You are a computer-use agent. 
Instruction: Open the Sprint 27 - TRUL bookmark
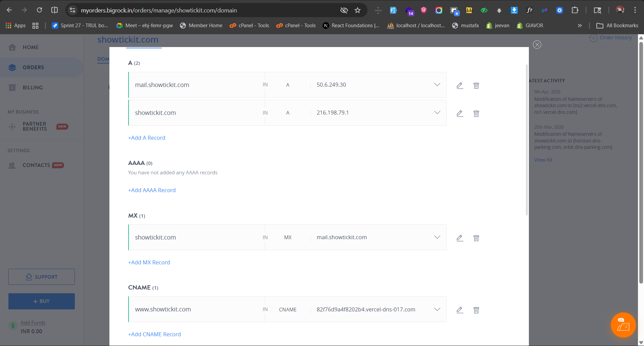80,26
